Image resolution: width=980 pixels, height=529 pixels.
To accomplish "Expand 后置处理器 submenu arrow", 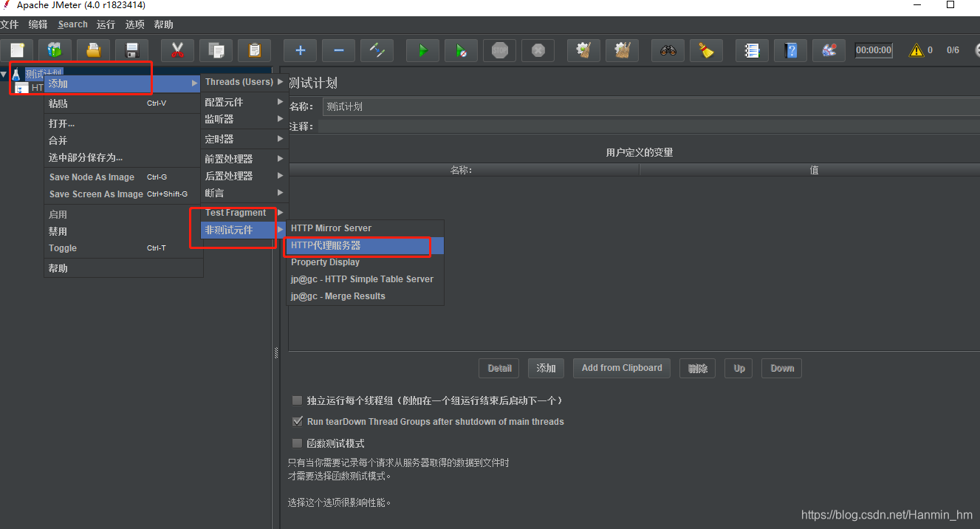I will click(280, 176).
